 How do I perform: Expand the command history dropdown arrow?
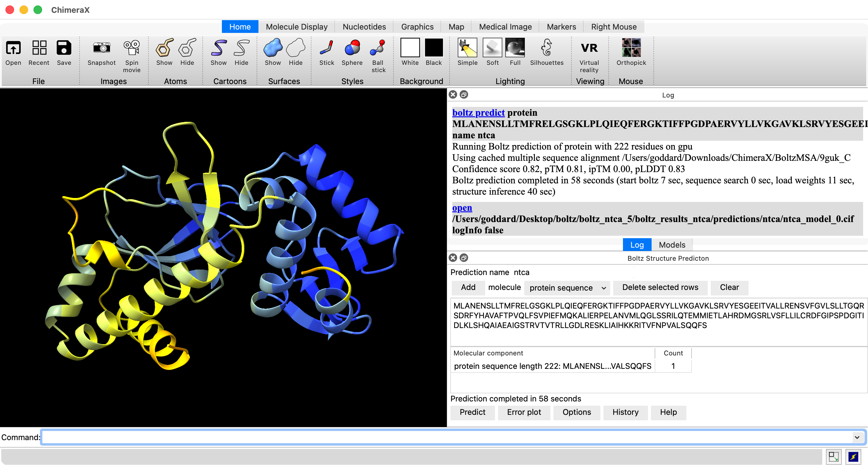[x=857, y=437]
